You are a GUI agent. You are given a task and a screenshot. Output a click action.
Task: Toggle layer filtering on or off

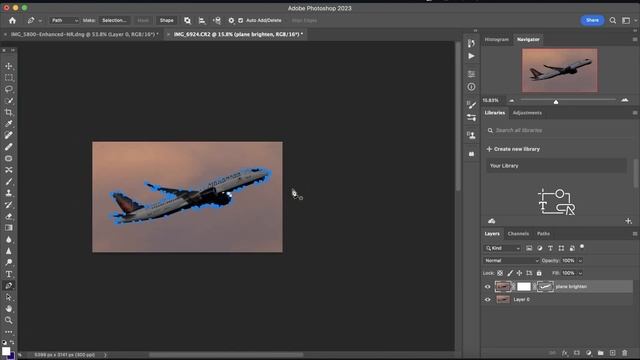tap(582, 247)
